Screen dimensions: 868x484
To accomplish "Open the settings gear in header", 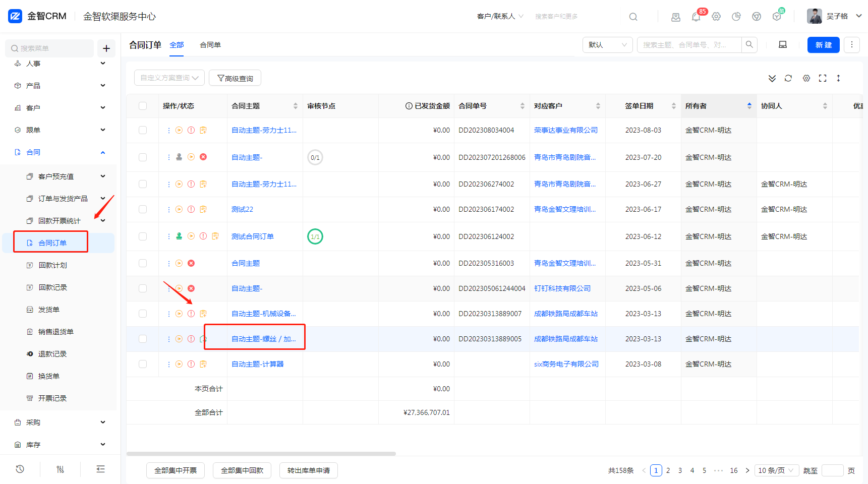I will pos(716,17).
